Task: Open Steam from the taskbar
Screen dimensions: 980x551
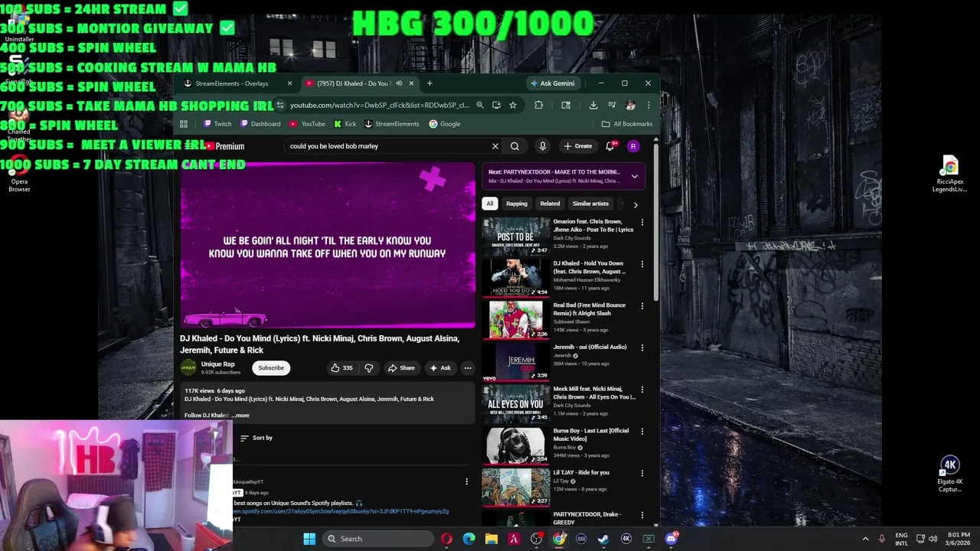Action: (x=603, y=539)
